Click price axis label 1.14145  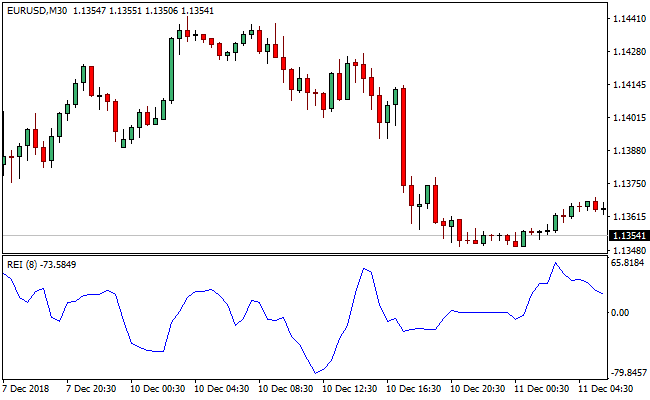point(629,85)
